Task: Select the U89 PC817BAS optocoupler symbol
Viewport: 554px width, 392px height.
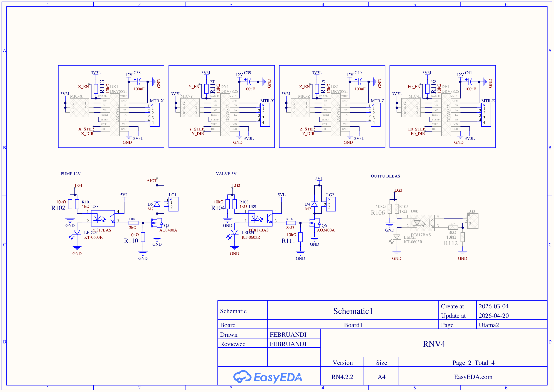Action: 260,218
